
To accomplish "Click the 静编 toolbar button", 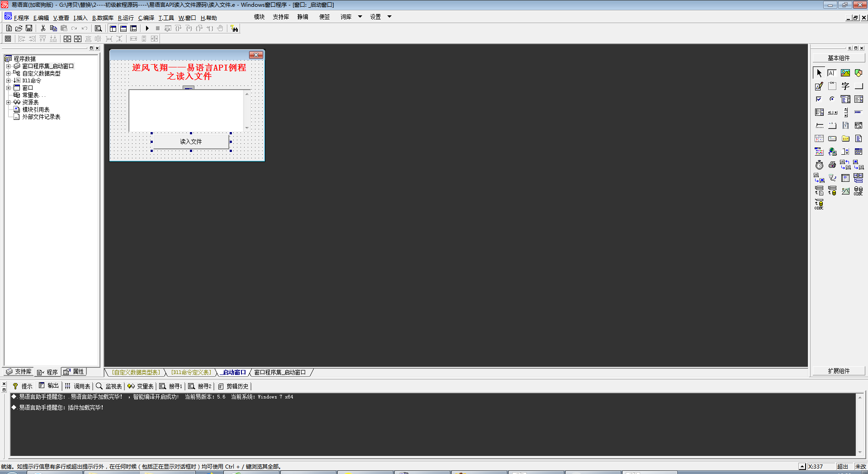I will (x=302, y=17).
